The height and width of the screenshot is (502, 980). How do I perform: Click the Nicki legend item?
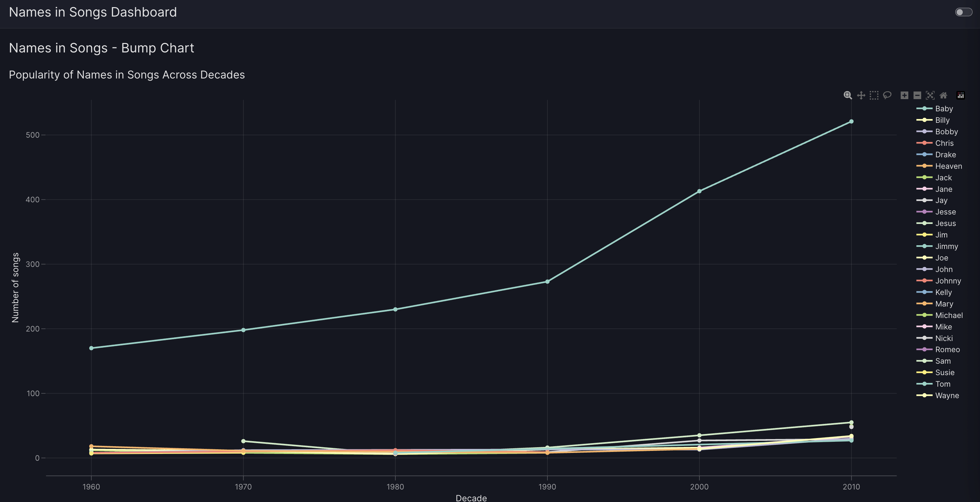coord(943,338)
